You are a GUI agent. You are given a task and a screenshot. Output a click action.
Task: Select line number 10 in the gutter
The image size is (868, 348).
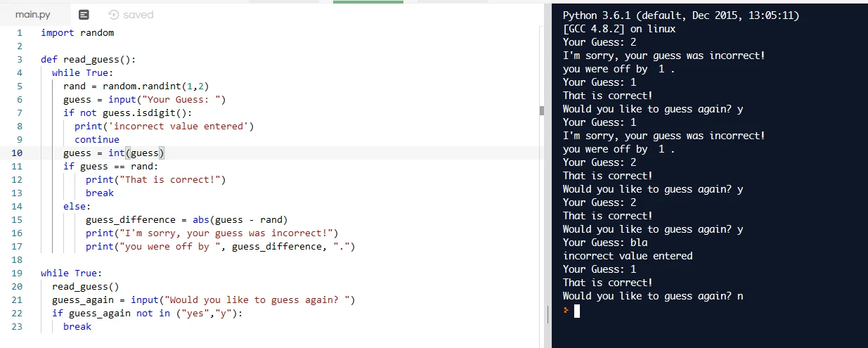coord(17,153)
